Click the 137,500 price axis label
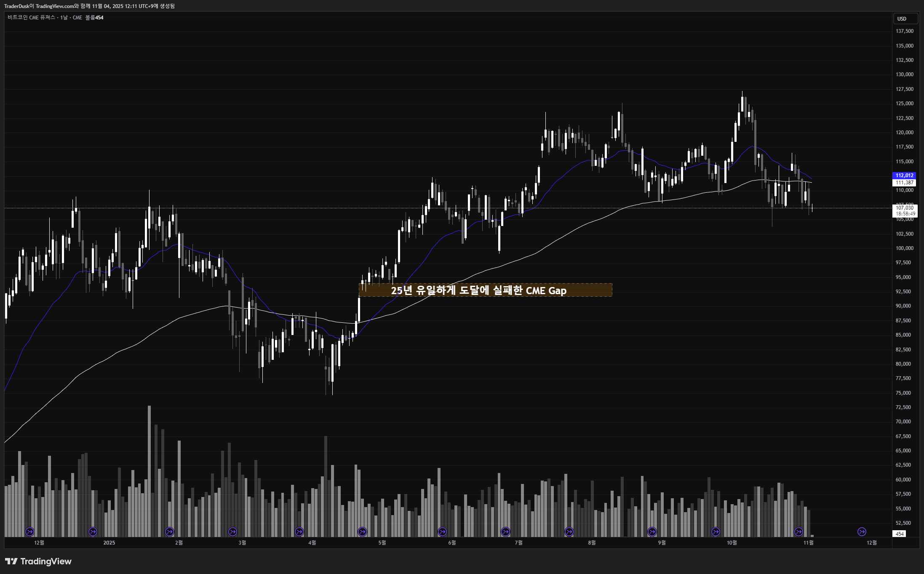924x574 pixels. [x=905, y=31]
